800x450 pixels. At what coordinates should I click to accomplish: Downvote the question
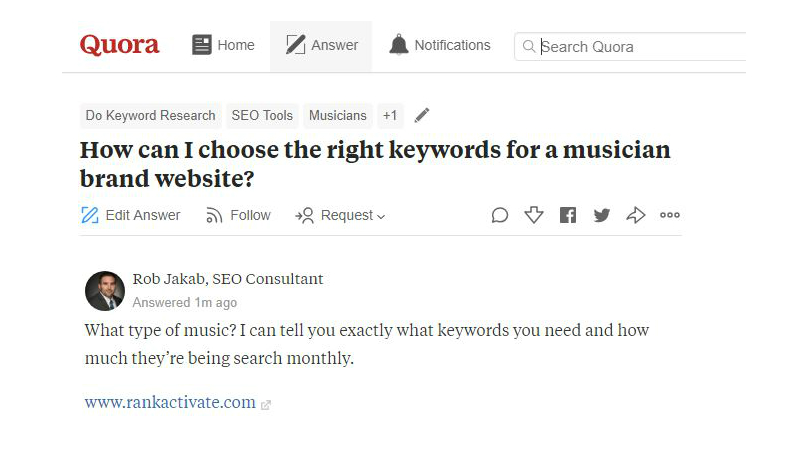534,215
